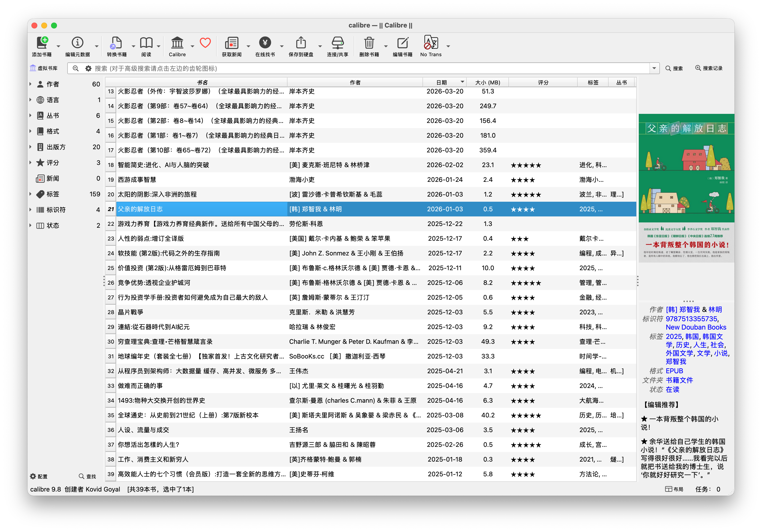Expand the Tags (标签) category
The width and height of the screenshot is (762, 532).
coord(30,194)
